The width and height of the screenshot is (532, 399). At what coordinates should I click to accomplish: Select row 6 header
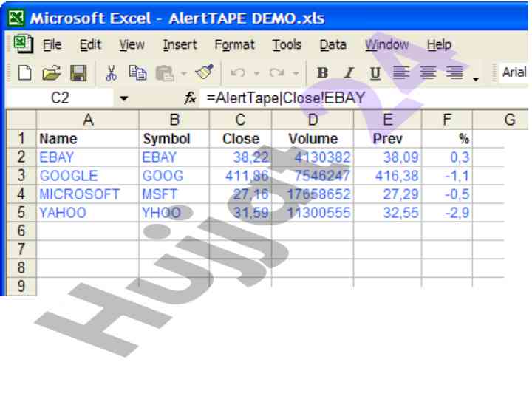21,231
